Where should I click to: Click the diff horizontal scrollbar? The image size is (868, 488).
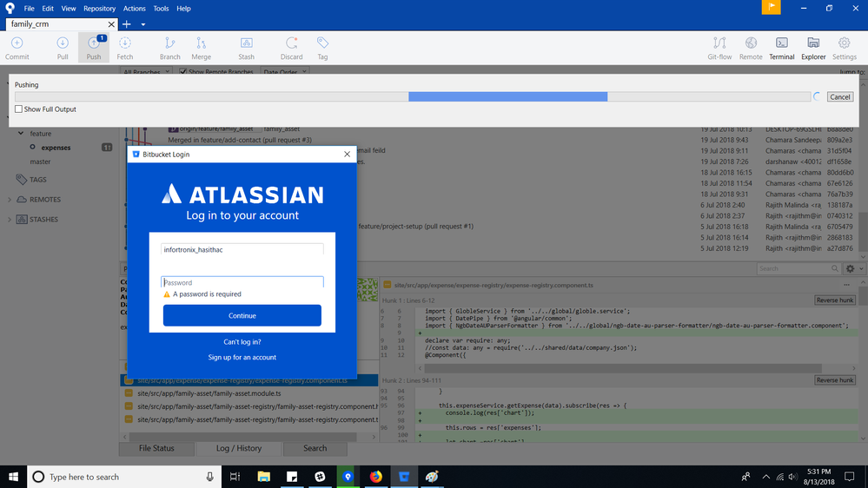click(x=623, y=368)
